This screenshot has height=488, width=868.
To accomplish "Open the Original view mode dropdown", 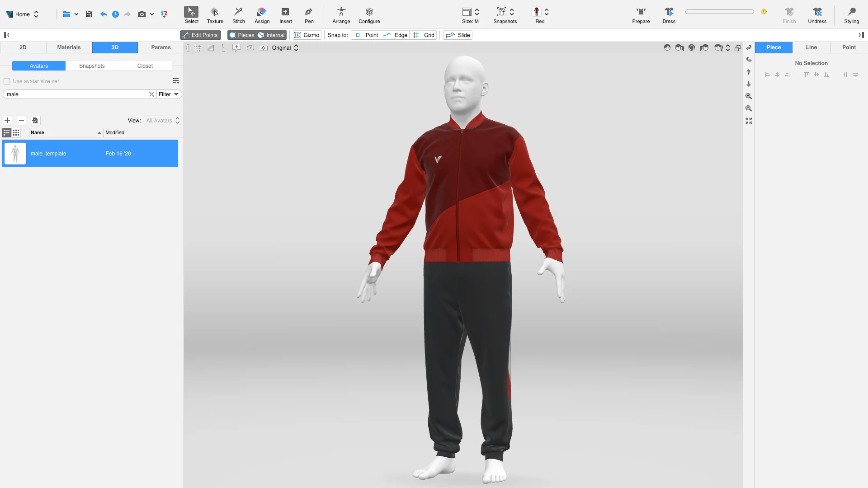I will tap(285, 48).
